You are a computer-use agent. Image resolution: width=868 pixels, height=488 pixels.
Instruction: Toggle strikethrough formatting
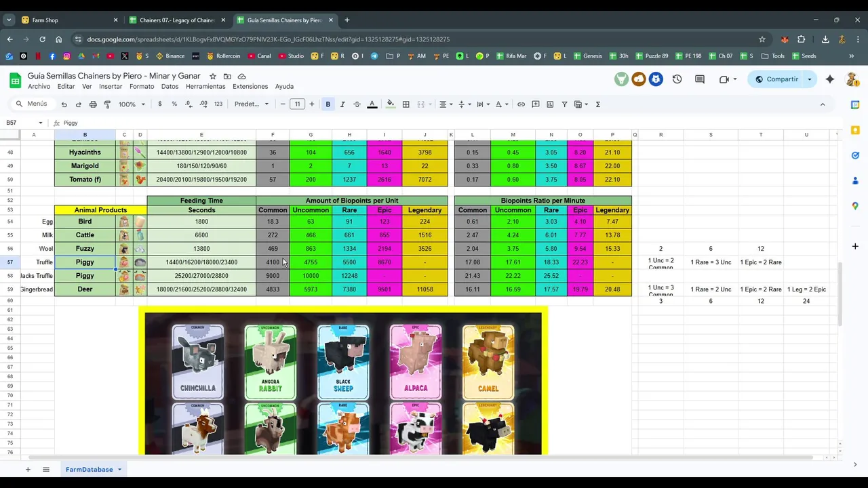pos(357,104)
